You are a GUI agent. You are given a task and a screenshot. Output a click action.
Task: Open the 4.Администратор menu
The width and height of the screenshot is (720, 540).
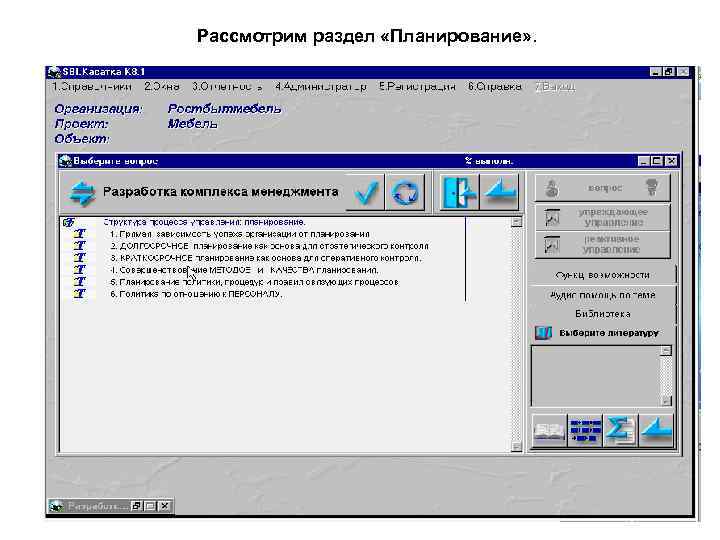tap(321, 87)
